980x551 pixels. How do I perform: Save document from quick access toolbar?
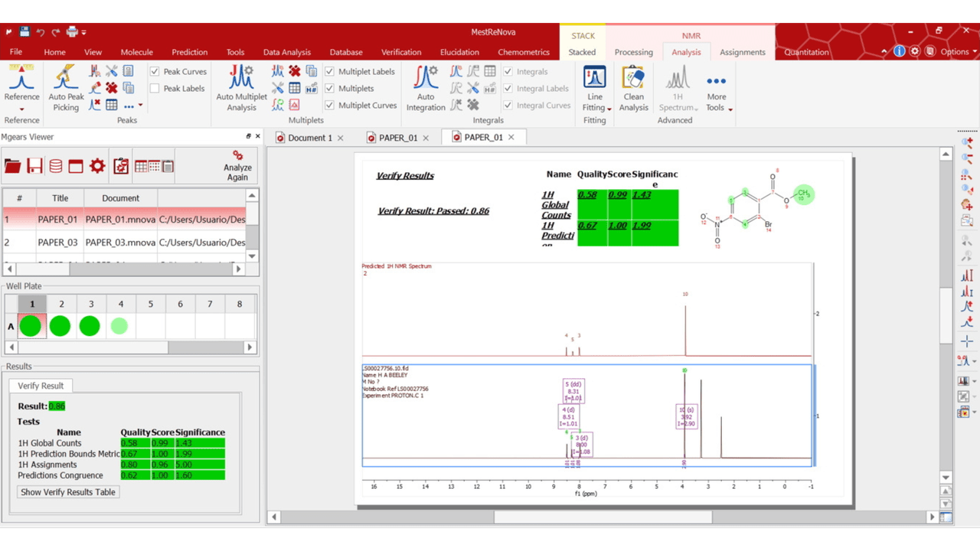click(x=24, y=32)
